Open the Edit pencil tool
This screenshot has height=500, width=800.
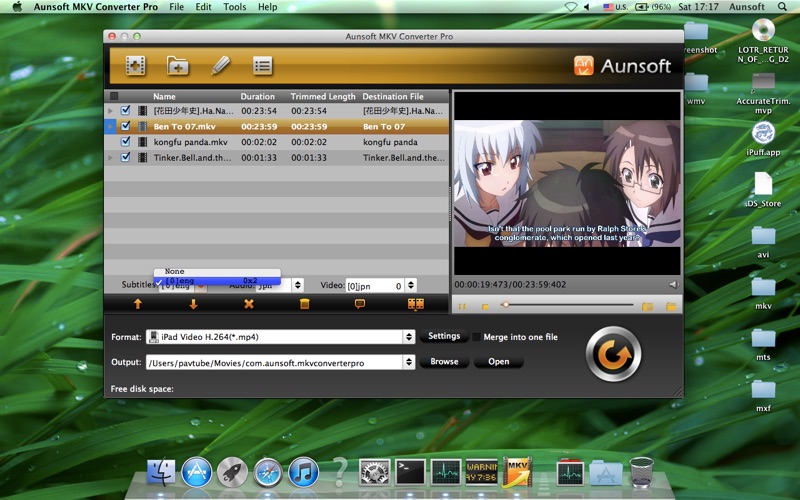[x=220, y=65]
